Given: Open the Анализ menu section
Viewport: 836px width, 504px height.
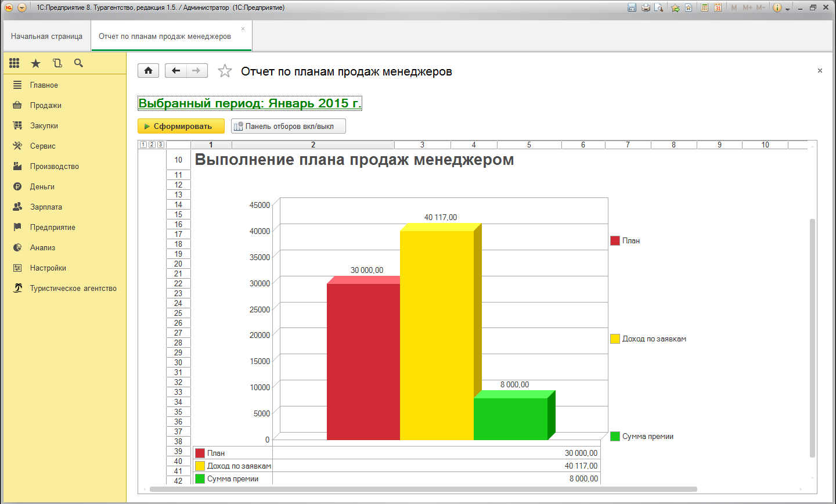Looking at the screenshot, I should pos(42,247).
